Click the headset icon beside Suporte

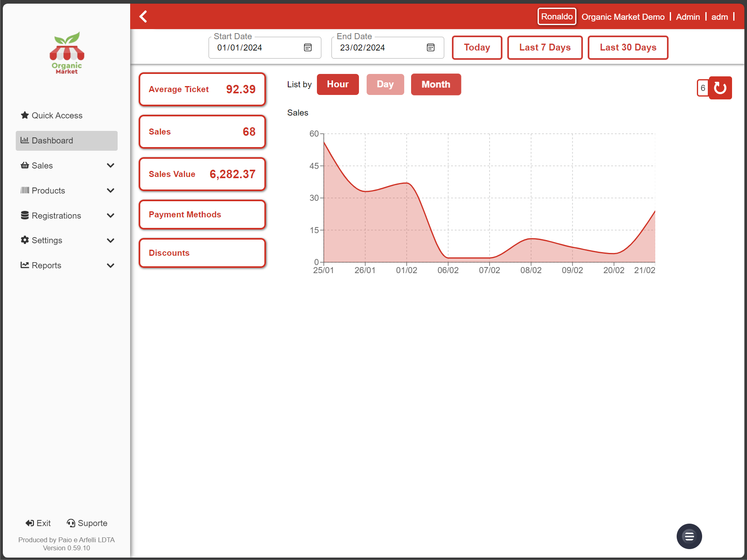(x=71, y=523)
